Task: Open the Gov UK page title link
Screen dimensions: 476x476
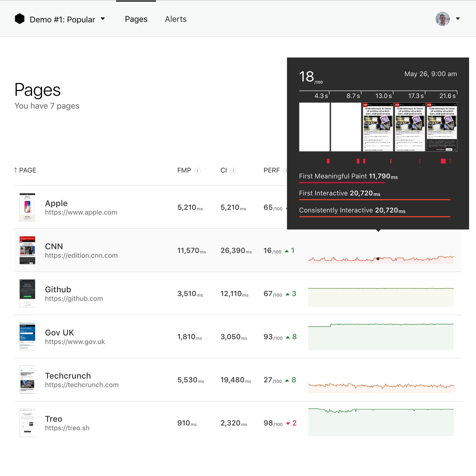Action: 59,333
